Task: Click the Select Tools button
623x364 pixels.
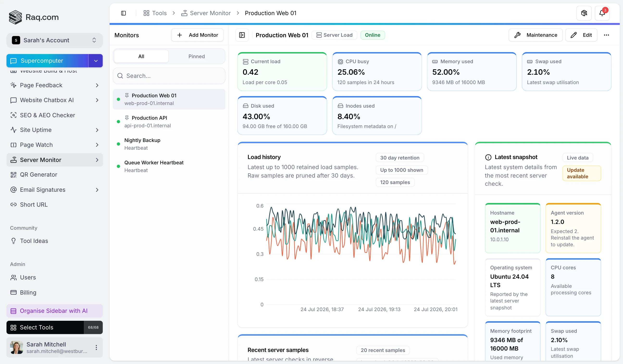Action: tap(45, 327)
